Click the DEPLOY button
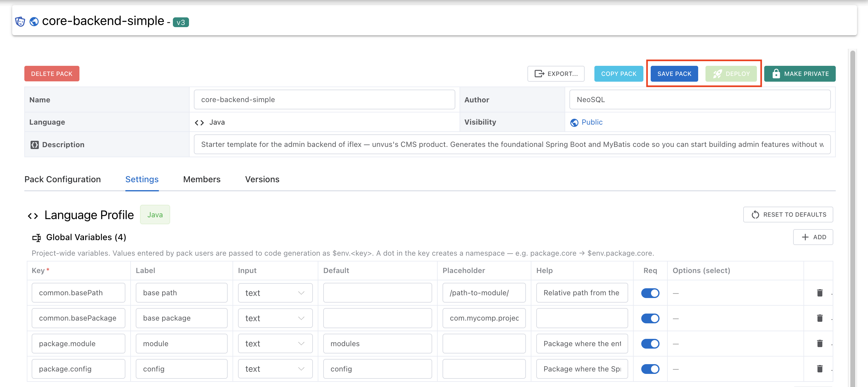 [x=731, y=73]
